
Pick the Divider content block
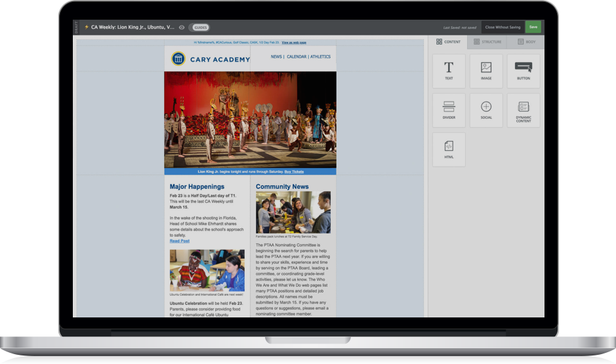[449, 110]
